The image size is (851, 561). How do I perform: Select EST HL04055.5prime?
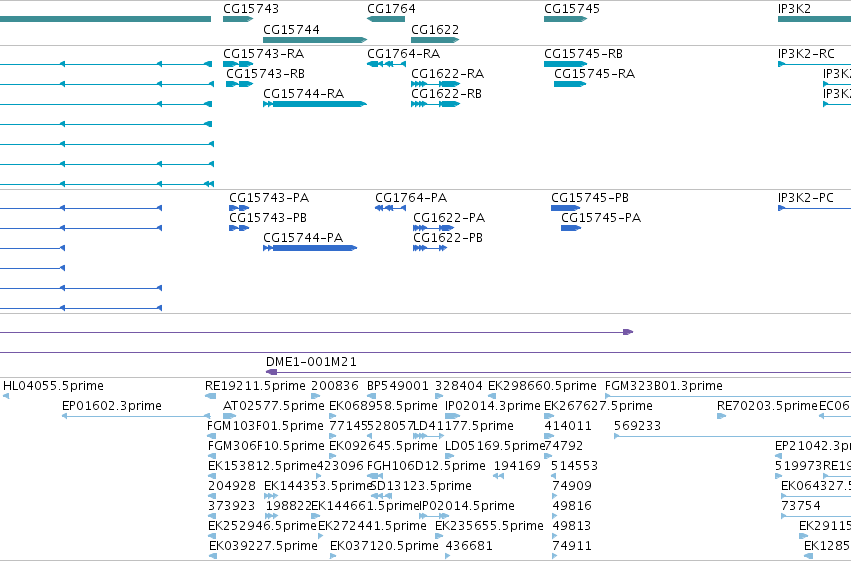point(53,386)
